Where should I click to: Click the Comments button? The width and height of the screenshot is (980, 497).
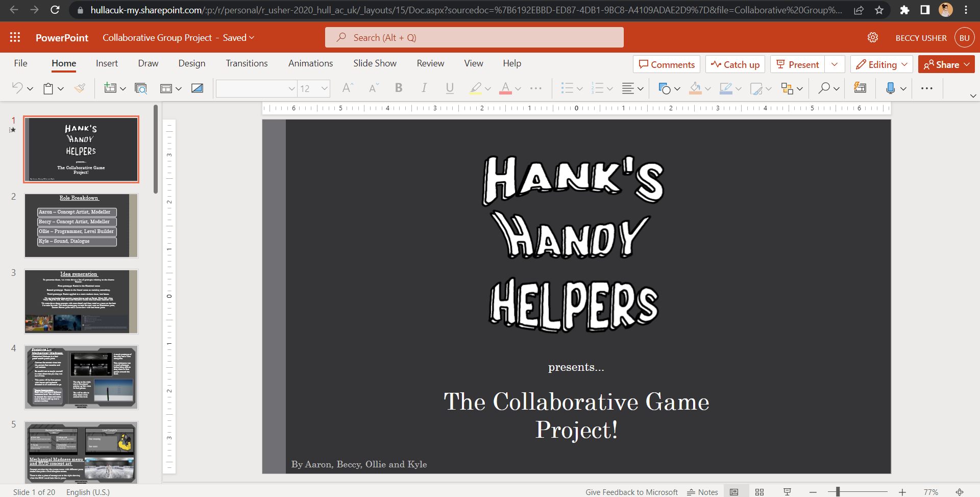click(667, 64)
